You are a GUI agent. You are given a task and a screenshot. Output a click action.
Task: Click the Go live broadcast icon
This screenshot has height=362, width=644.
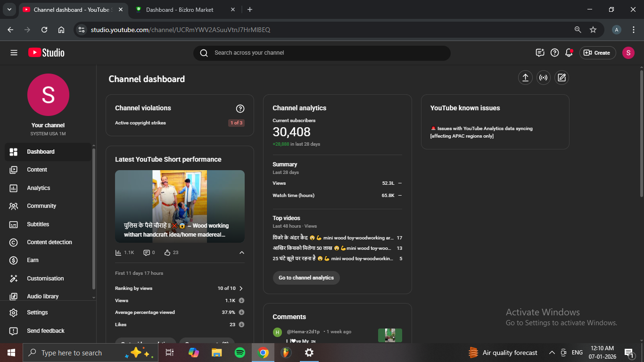point(544,78)
